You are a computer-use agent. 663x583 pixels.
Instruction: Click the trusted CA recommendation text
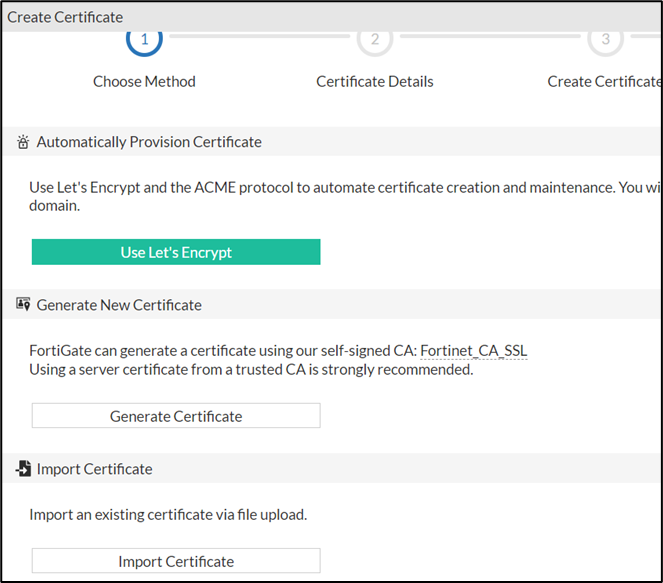click(x=251, y=370)
